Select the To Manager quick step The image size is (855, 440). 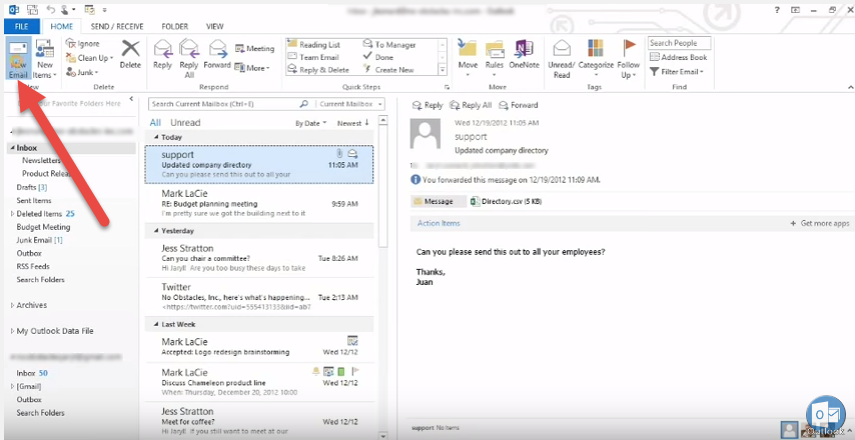pyautogui.click(x=389, y=45)
